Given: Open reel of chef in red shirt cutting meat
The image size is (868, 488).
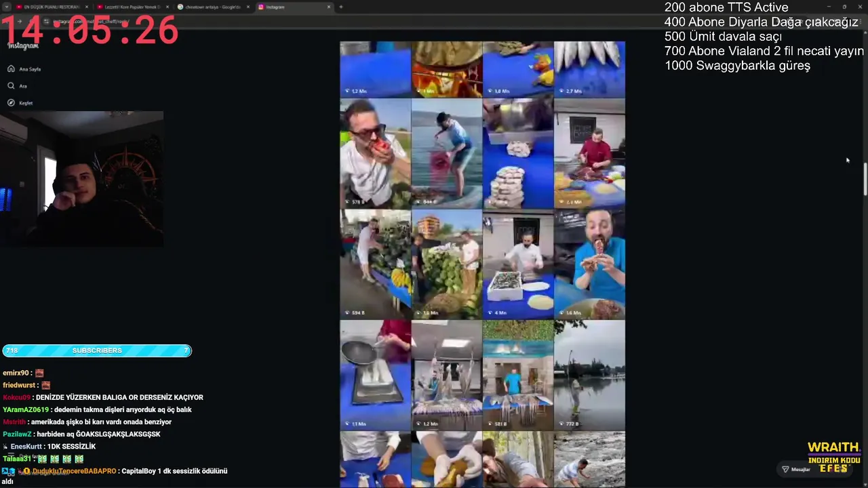Looking at the screenshot, I should (589, 153).
